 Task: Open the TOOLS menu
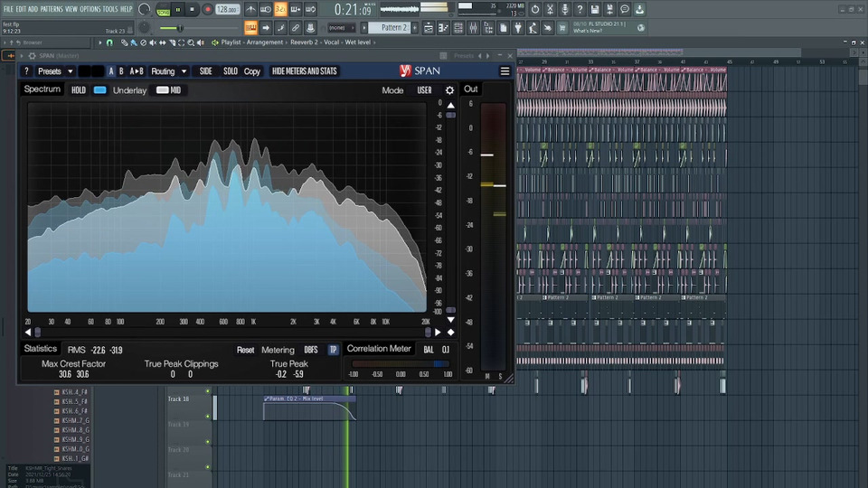[x=110, y=9]
